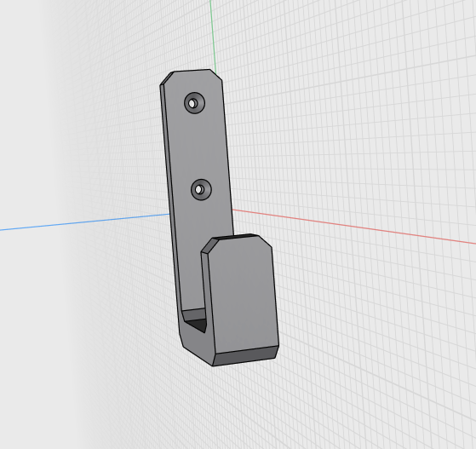Viewport: 476px width, 449px height.
Task: Pick the red axis line
Action: (x=353, y=227)
